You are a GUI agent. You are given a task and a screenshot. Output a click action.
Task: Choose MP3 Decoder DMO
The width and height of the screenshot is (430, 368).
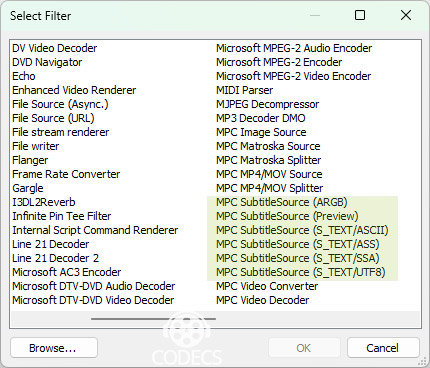261,118
